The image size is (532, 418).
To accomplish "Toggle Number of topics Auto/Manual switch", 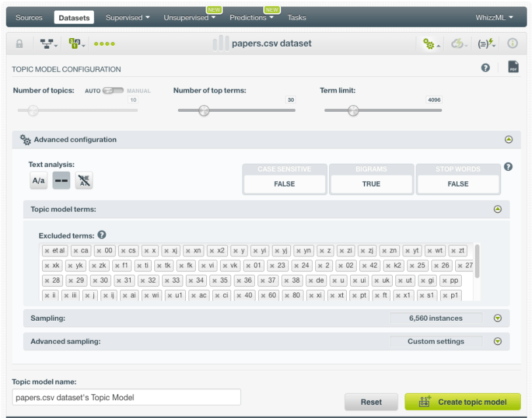I will coord(113,91).
